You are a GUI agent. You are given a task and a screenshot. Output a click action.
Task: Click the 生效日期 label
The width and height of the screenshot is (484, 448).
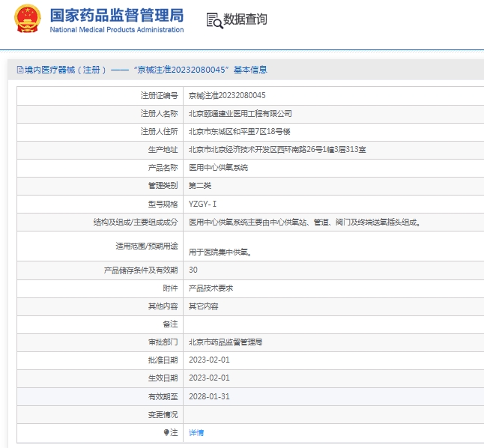pyautogui.click(x=163, y=378)
